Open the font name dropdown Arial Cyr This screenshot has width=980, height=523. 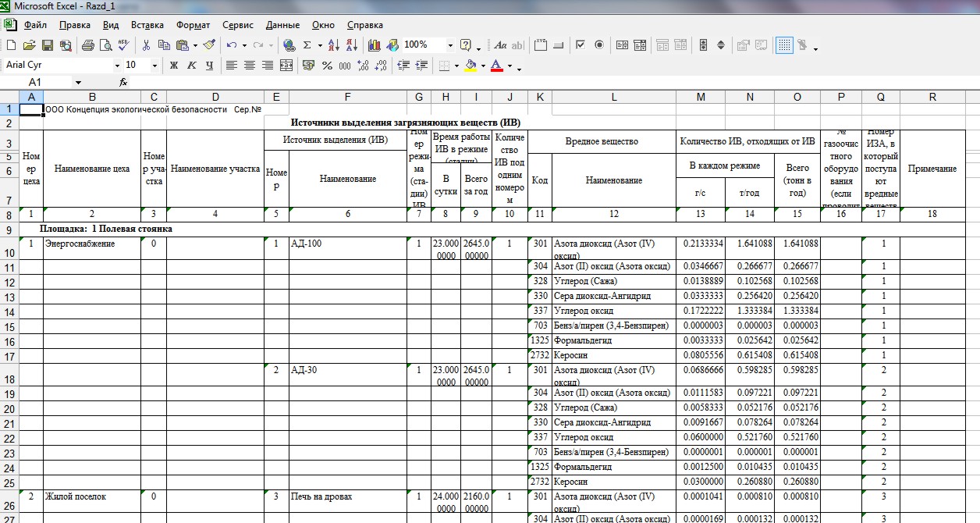[x=117, y=66]
